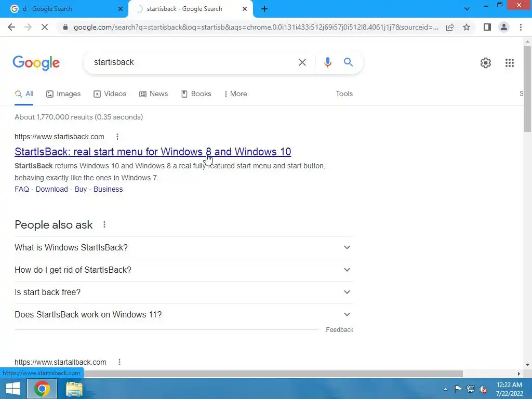The width and height of the screenshot is (532, 399).
Task: Click the https://www.startisback.com result URL
Action: point(59,137)
